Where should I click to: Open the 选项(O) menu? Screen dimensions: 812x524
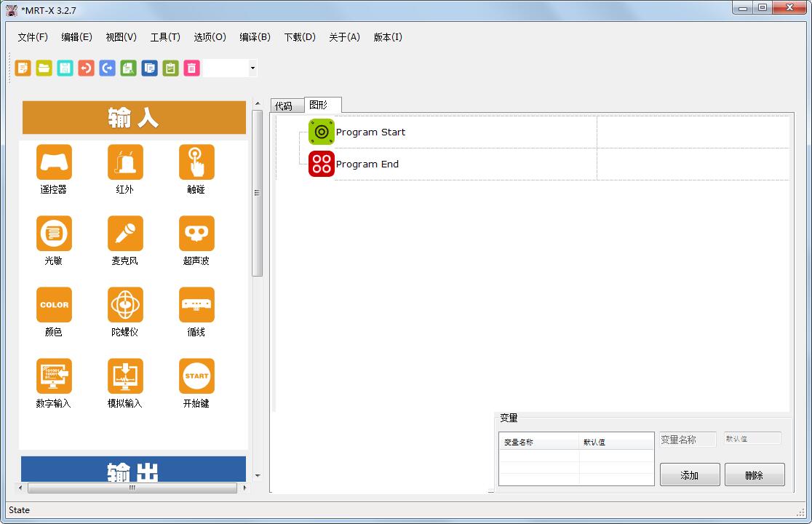tap(210, 37)
